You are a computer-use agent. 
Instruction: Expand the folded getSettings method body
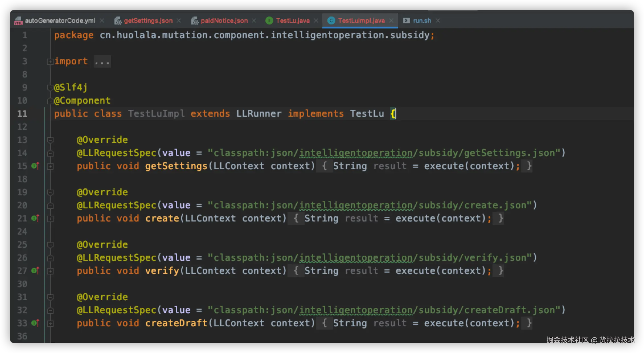(x=50, y=166)
